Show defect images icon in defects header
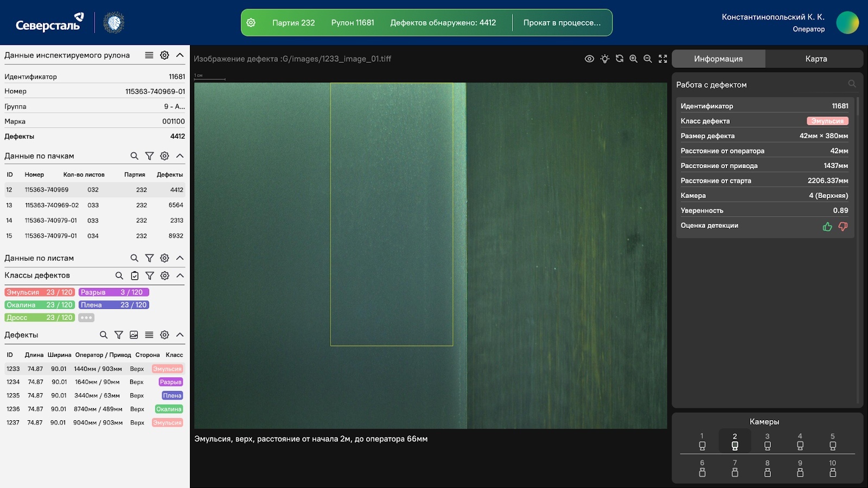The height and width of the screenshot is (488, 868). point(134,335)
